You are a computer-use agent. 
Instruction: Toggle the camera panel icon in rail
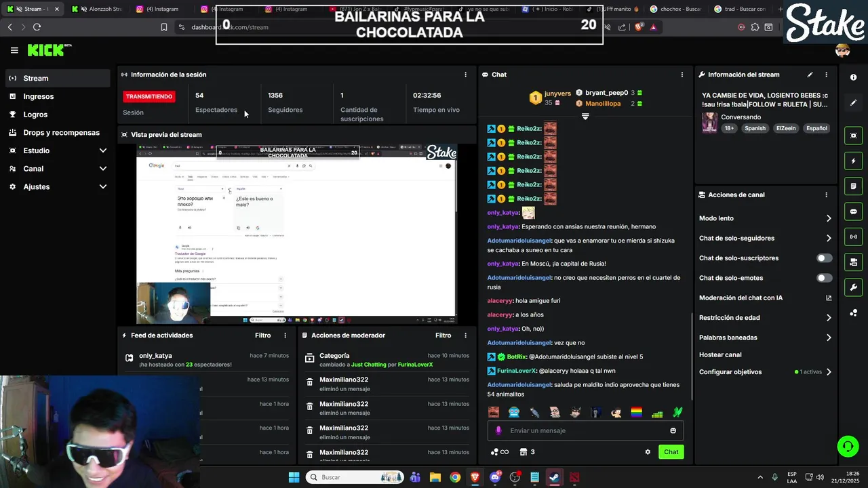pyautogui.click(x=853, y=262)
